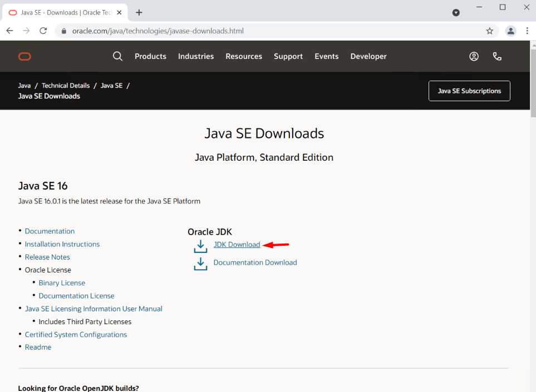The image size is (536, 392).
Task: Open the Documentation Download link
Action: (255, 262)
